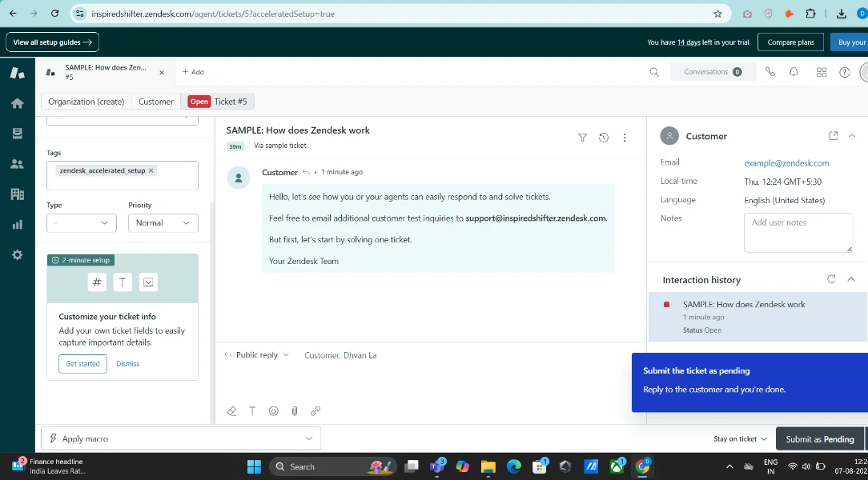
Task: Click Compare plans button
Action: tap(790, 42)
